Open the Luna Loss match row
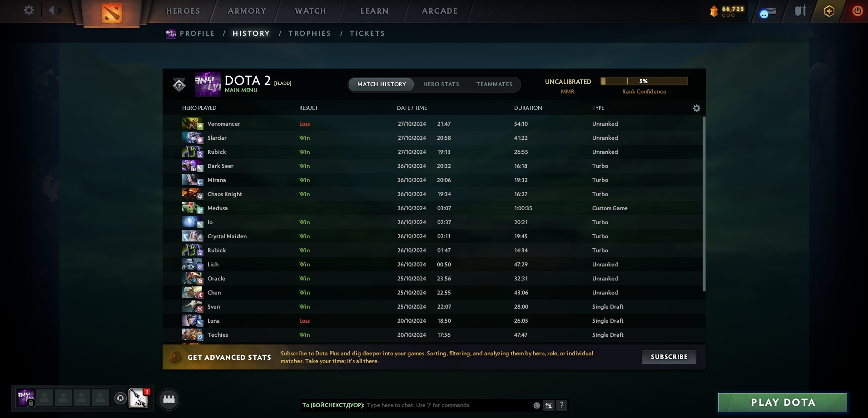This screenshot has width=868, height=418. (432, 321)
